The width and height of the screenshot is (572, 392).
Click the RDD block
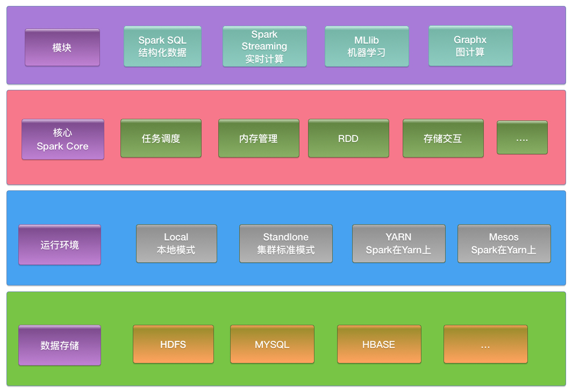[x=348, y=138]
